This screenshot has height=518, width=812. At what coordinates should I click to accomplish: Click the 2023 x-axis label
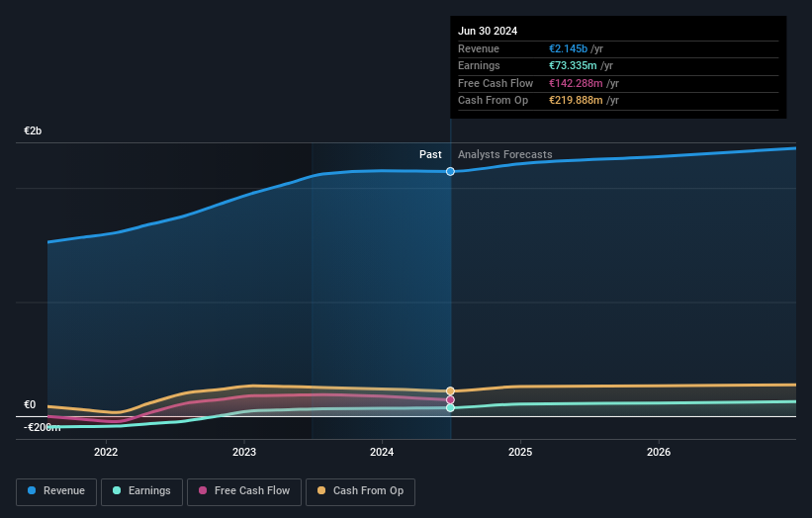tap(244, 452)
